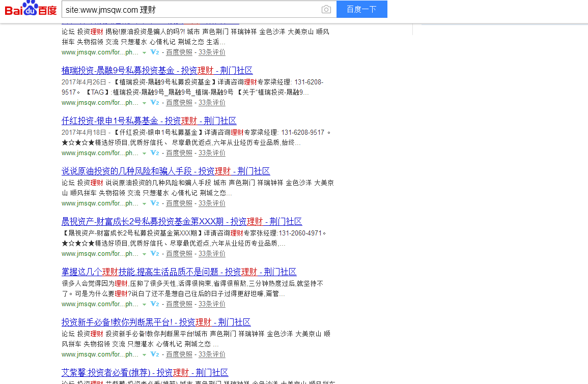Image resolution: width=588 pixels, height=384 pixels.
Task: Click the V2 badge under 投资新手必备 result
Action: (x=154, y=354)
